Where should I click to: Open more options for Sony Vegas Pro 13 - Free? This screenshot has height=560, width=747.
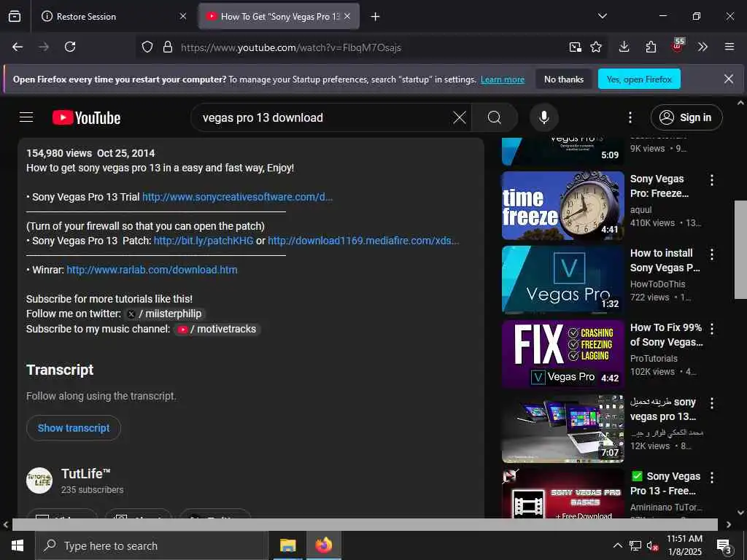point(712,477)
